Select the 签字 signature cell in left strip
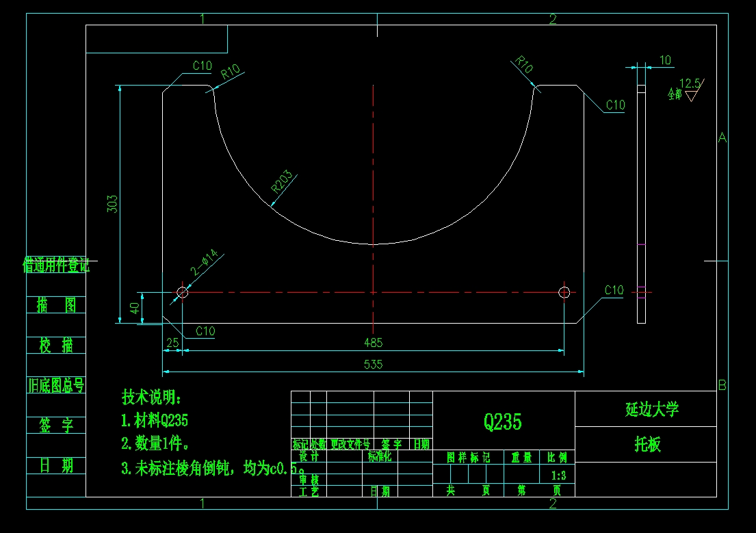 pos(57,426)
